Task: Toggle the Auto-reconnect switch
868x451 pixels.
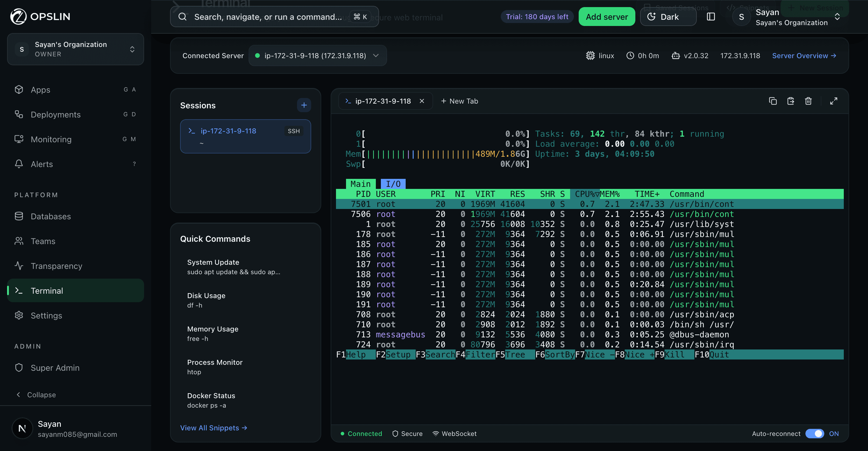Action: [815, 434]
